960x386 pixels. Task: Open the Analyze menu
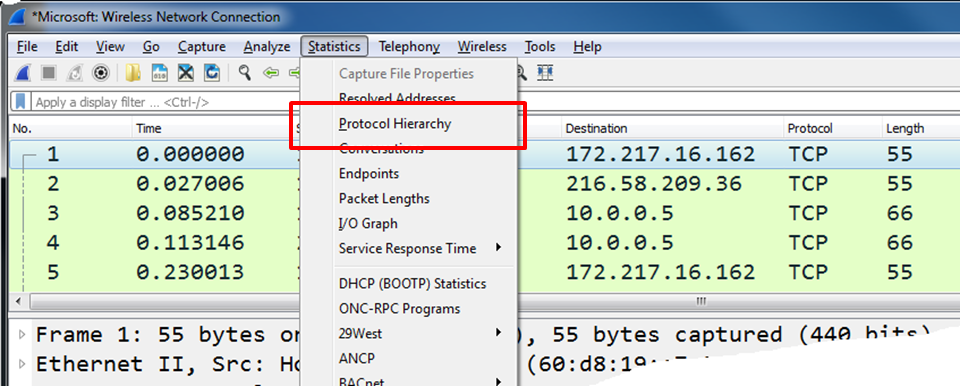[x=267, y=47]
